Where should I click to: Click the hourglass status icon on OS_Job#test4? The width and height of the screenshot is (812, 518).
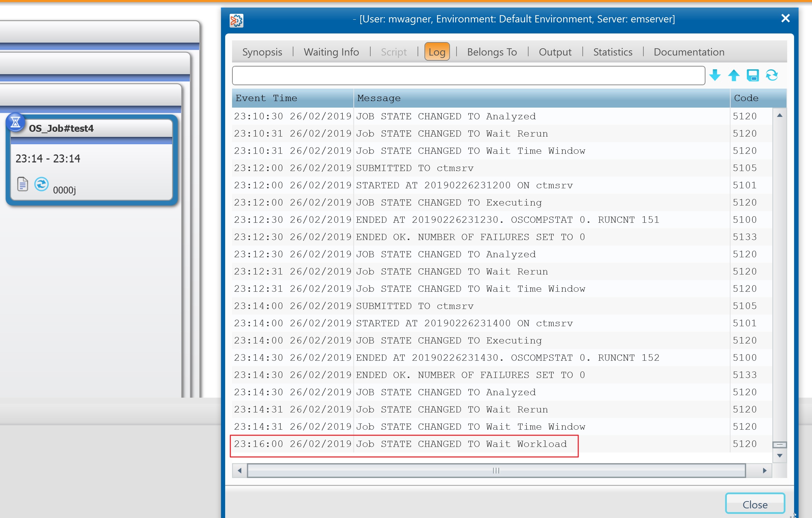click(15, 122)
